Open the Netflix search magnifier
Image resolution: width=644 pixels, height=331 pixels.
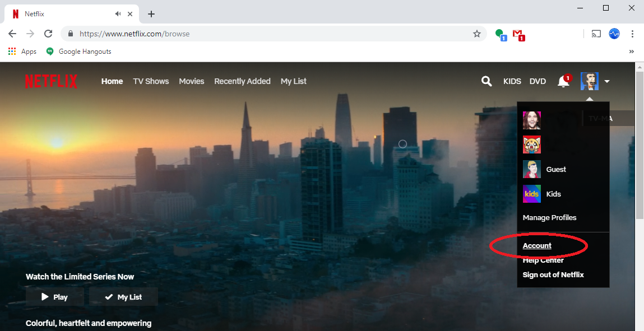[x=487, y=81]
